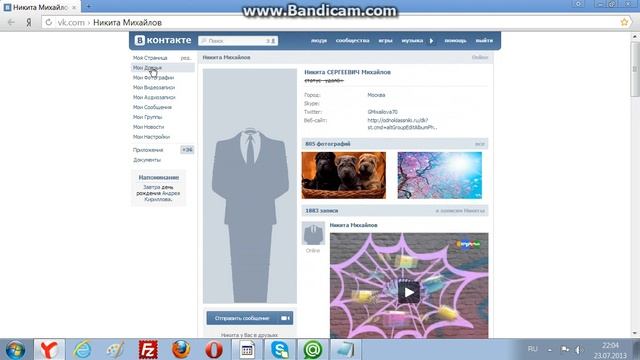Open Paint palette icon in taskbar

click(x=115, y=349)
